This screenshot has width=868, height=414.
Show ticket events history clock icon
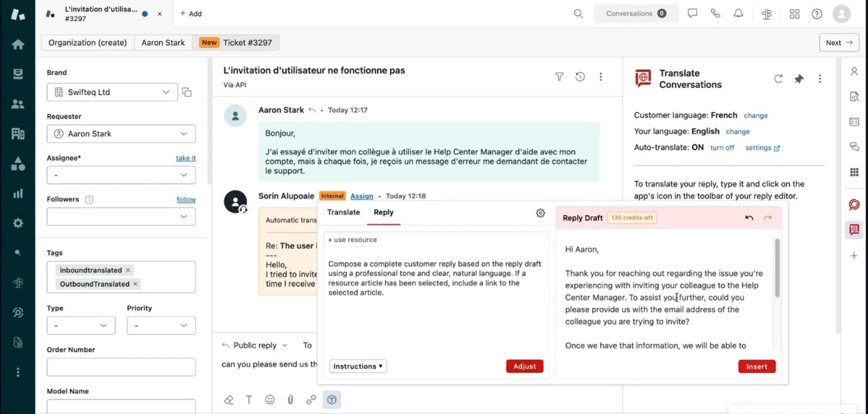[x=580, y=77]
